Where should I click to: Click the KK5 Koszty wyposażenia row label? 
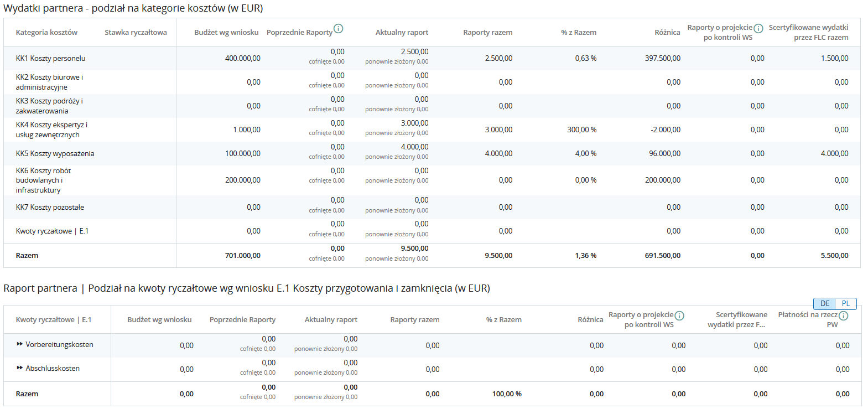coord(55,153)
